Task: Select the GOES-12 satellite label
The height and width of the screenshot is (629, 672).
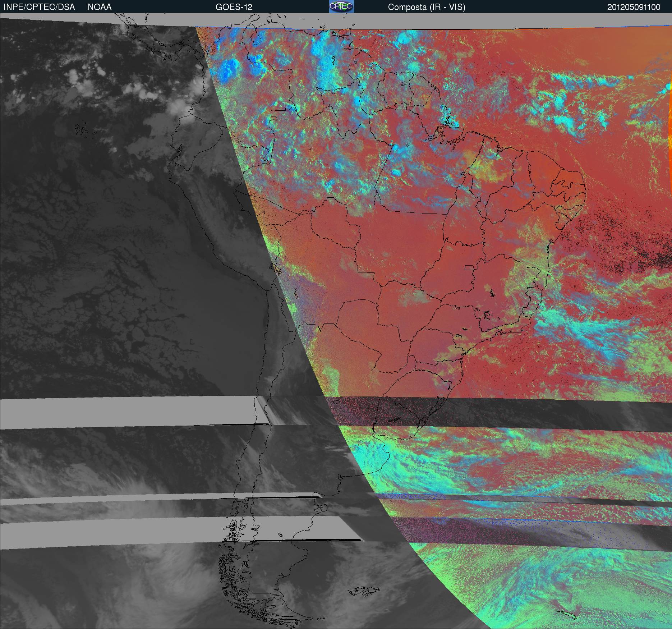Action: pos(234,7)
